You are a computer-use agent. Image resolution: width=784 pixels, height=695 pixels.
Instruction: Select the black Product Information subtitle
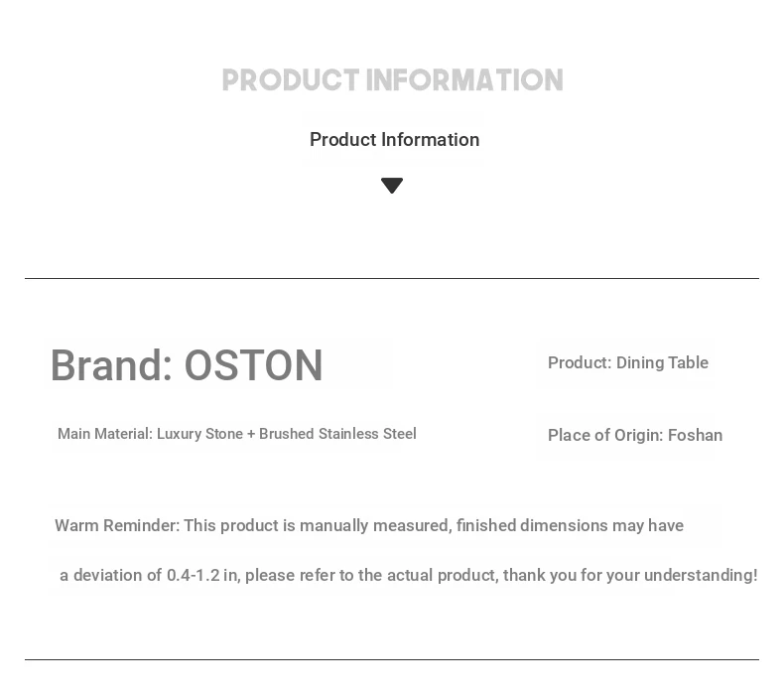click(x=394, y=140)
